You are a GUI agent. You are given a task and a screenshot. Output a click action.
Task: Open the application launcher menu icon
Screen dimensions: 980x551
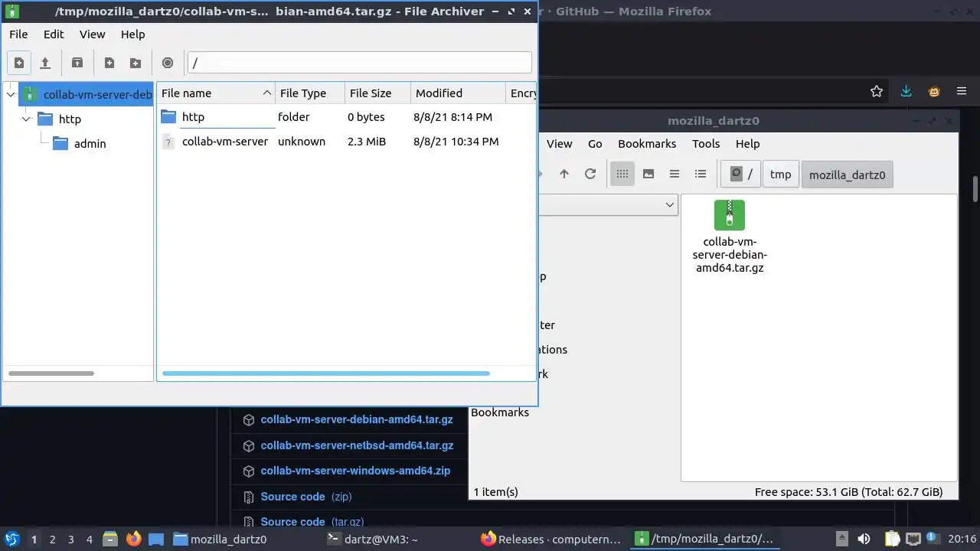(11, 540)
